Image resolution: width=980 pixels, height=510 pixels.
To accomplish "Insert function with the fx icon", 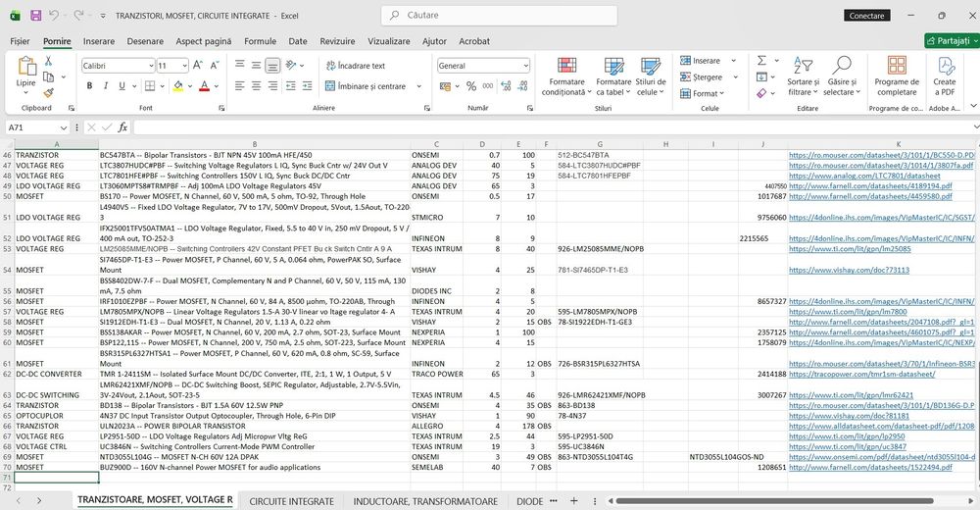I will point(122,127).
